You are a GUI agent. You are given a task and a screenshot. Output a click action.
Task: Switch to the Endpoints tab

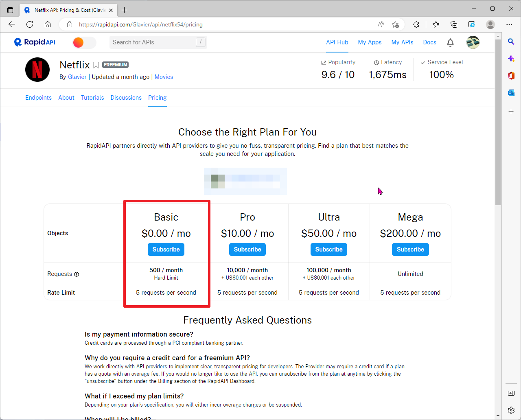pos(38,98)
